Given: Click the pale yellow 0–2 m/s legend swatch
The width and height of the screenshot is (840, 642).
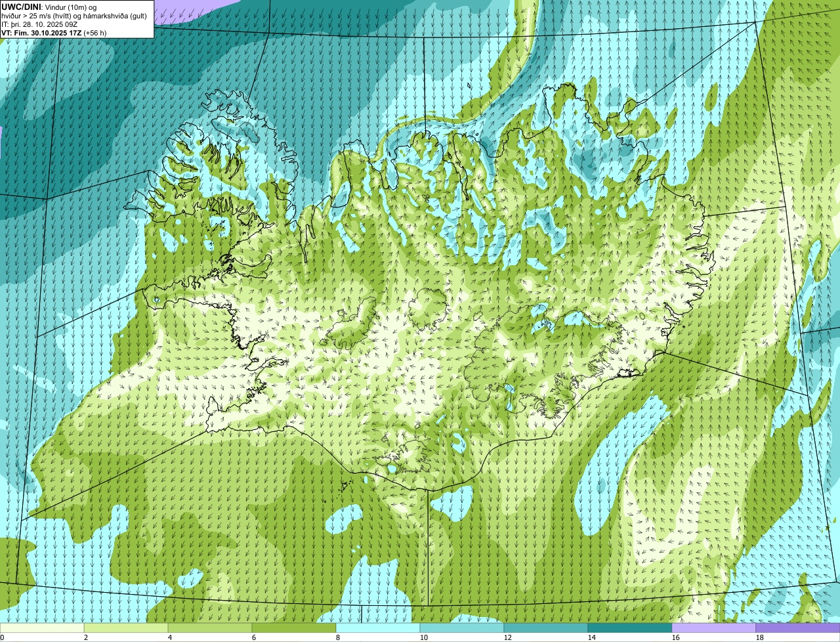Looking at the screenshot, I should point(42,628).
